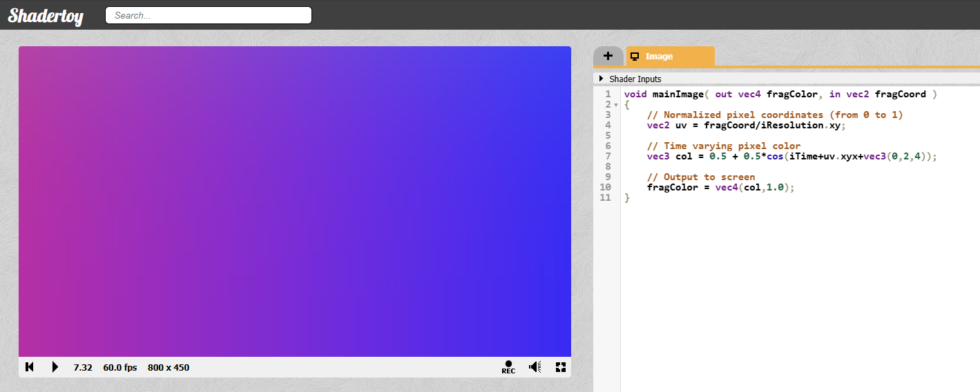Open the Shadertoy home logo
Viewport: 980px width, 392px height.
coord(46,16)
